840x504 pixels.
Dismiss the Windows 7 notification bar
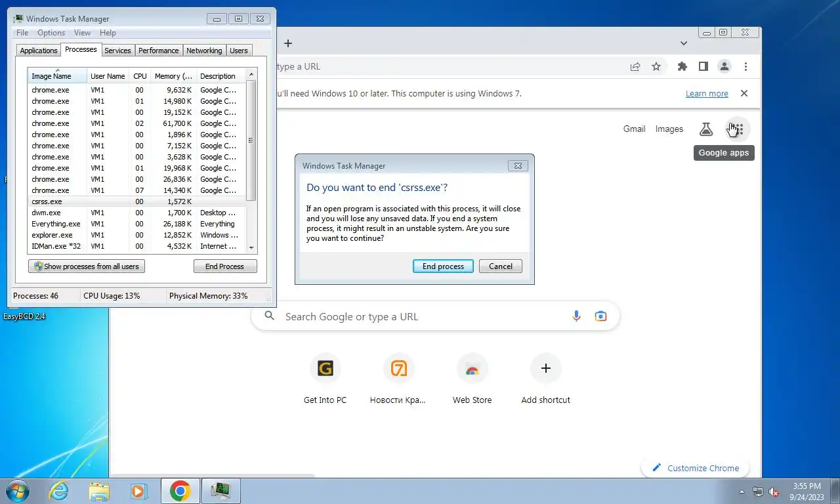744,93
